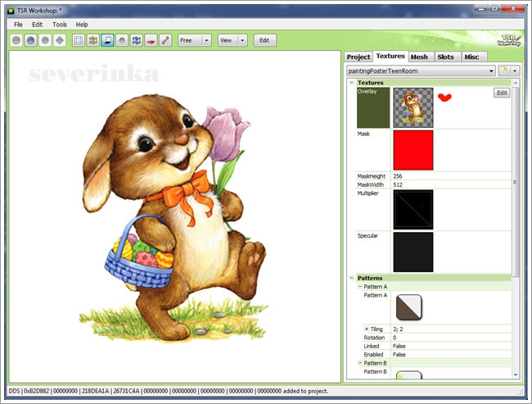The image size is (532, 404).
Task: Toggle the blue connected-nodes toolbar icon
Action: click(x=137, y=40)
